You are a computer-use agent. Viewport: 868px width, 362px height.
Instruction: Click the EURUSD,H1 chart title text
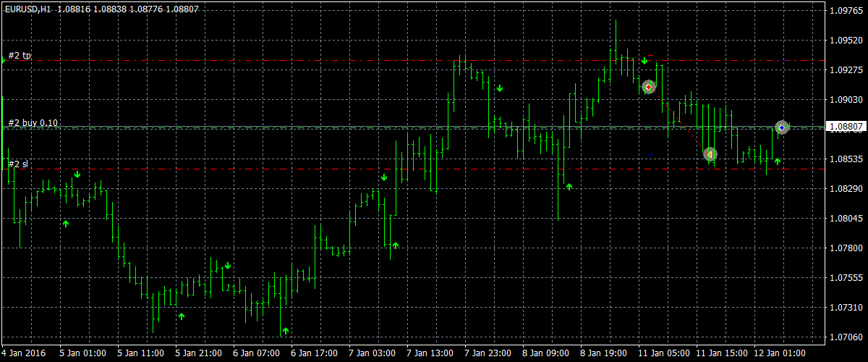pyautogui.click(x=27, y=9)
